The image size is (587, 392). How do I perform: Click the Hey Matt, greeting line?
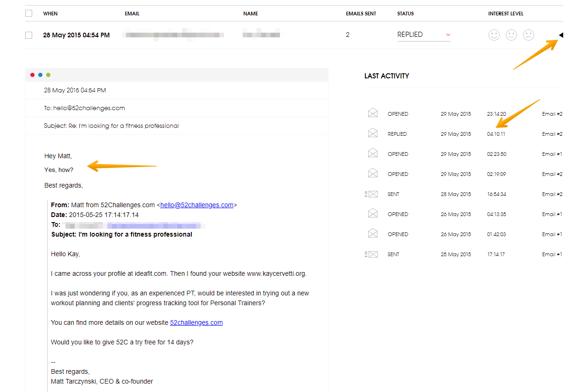58,156
